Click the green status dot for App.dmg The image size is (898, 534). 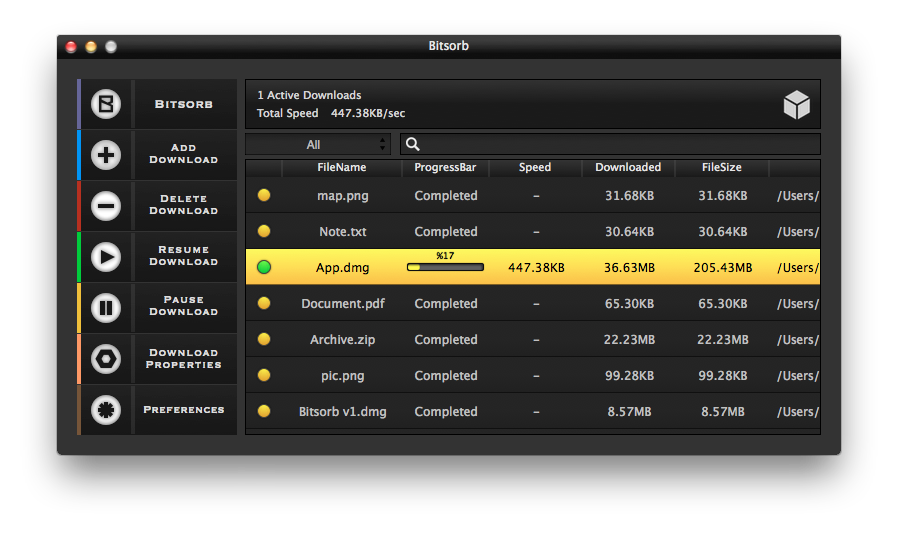(x=264, y=267)
